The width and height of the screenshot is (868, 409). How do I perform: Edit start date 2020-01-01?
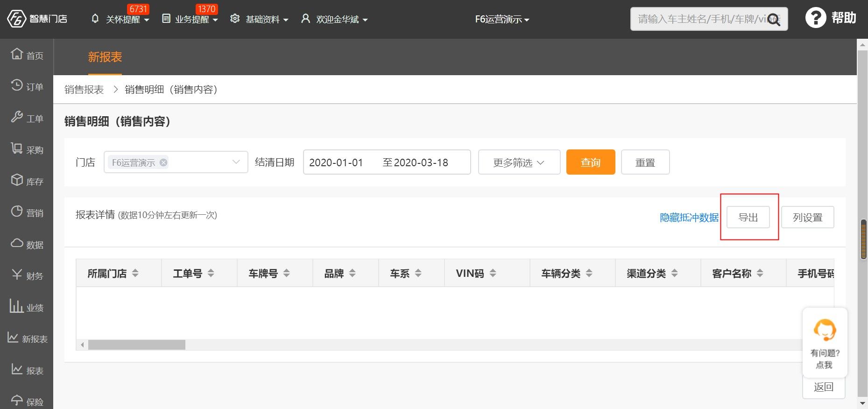point(336,162)
